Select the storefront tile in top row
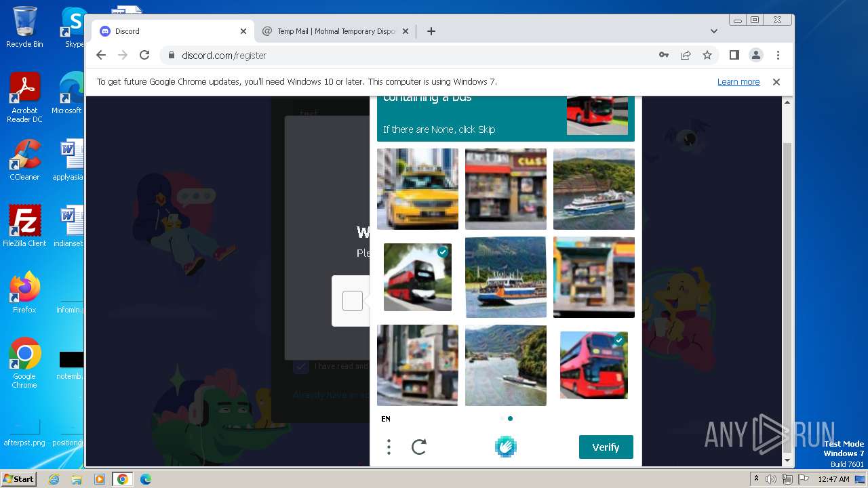868x488 pixels. 506,189
